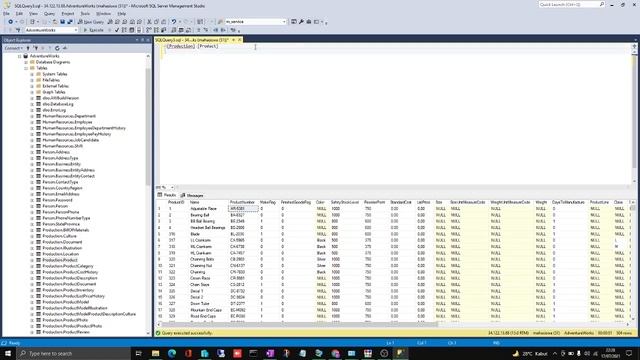Click the taskbar search box
The height and width of the screenshot is (360, 640).
(73, 353)
